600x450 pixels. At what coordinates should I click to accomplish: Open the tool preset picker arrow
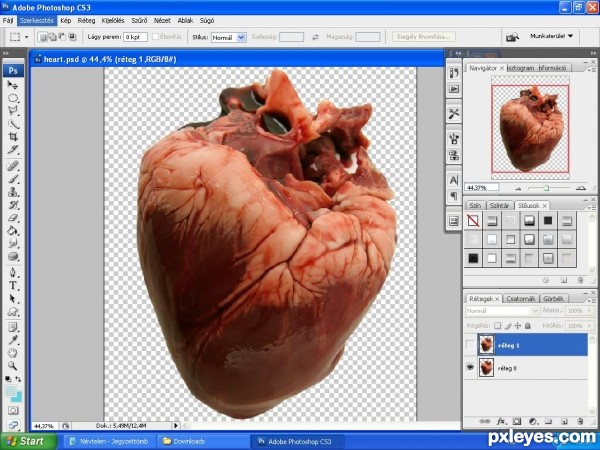point(26,37)
